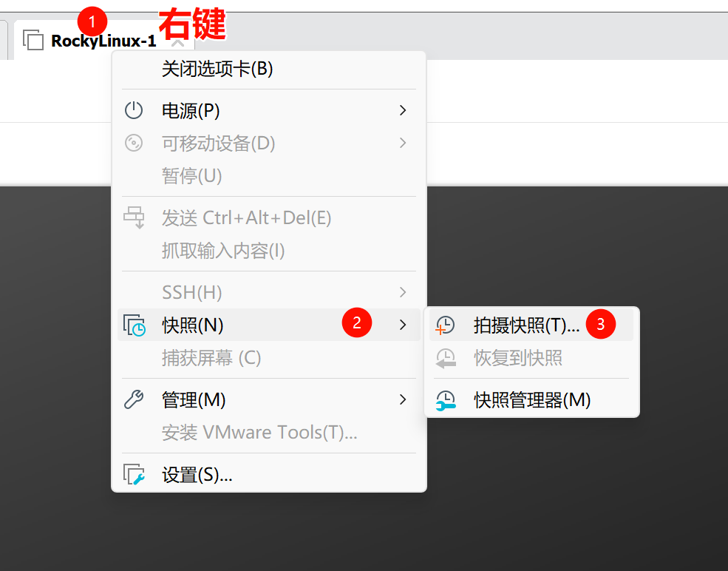Select the RockyLinux-1 tab

pyautogui.click(x=104, y=41)
